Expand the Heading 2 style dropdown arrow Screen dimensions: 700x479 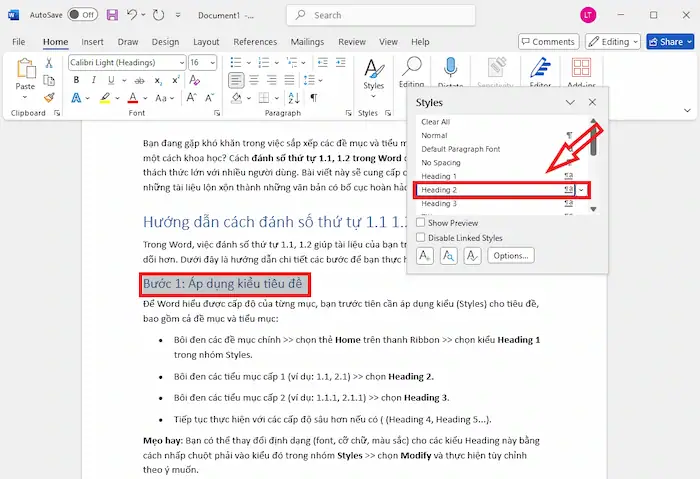pos(582,189)
